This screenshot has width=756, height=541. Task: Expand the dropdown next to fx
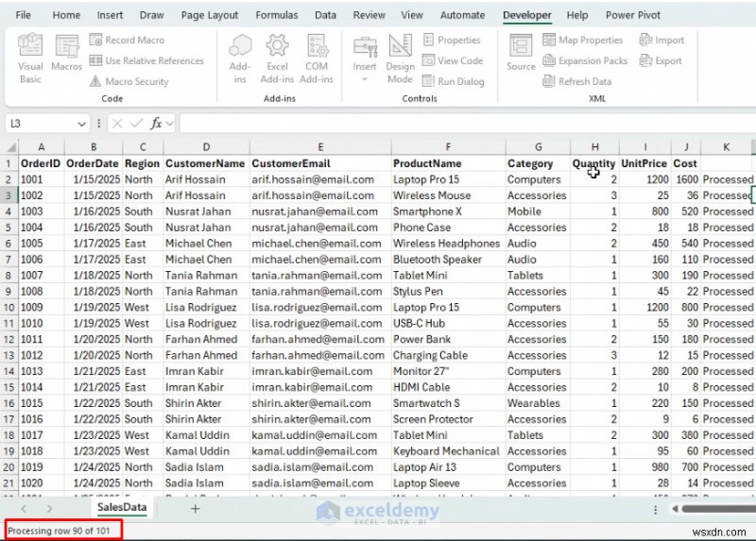(170, 124)
